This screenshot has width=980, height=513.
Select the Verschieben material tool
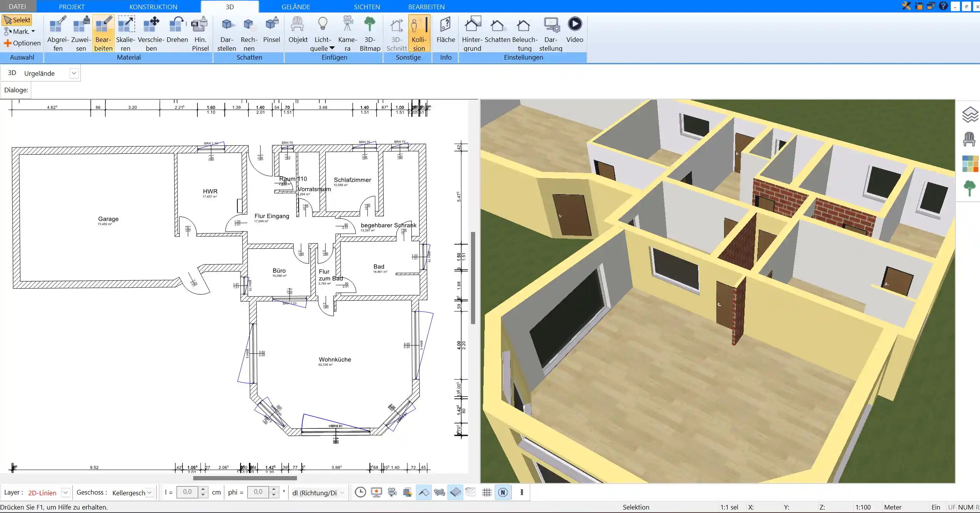click(x=151, y=33)
